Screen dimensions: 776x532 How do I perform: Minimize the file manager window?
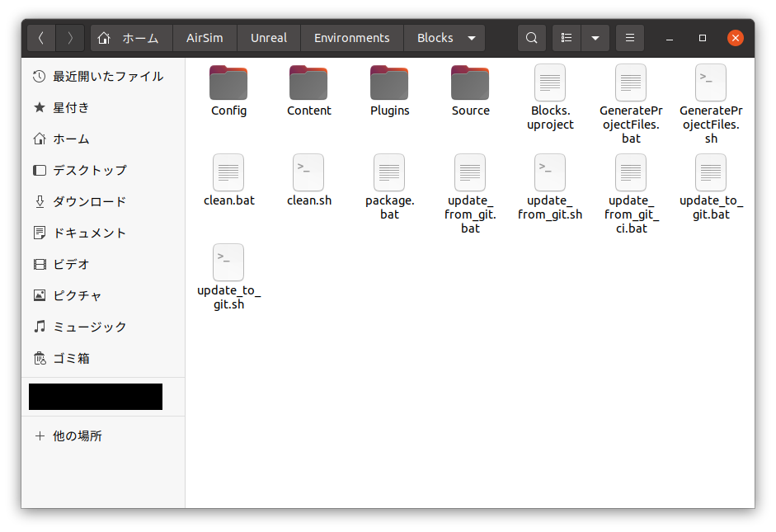point(669,38)
